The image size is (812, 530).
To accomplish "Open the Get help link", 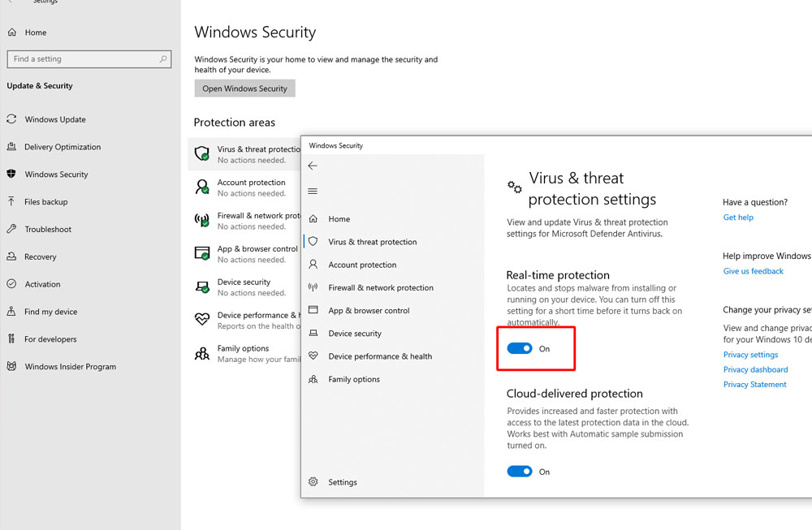I will click(x=738, y=218).
